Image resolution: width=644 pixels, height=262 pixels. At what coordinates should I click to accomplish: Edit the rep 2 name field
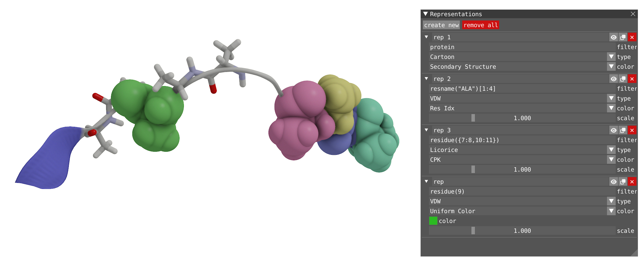520,79
